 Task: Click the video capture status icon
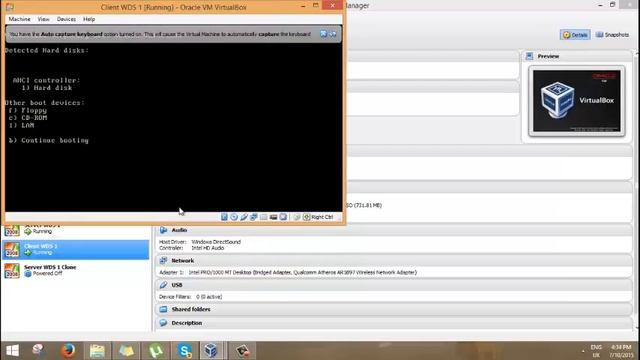tap(283, 217)
